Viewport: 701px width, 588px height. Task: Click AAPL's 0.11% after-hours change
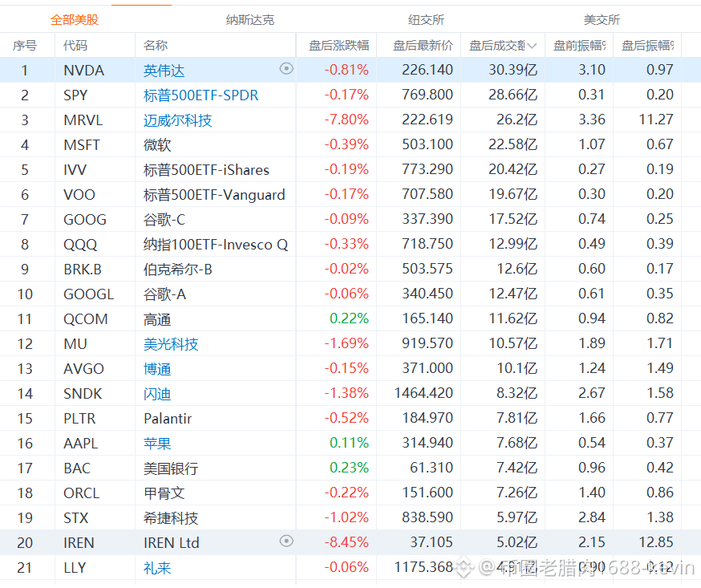click(349, 443)
